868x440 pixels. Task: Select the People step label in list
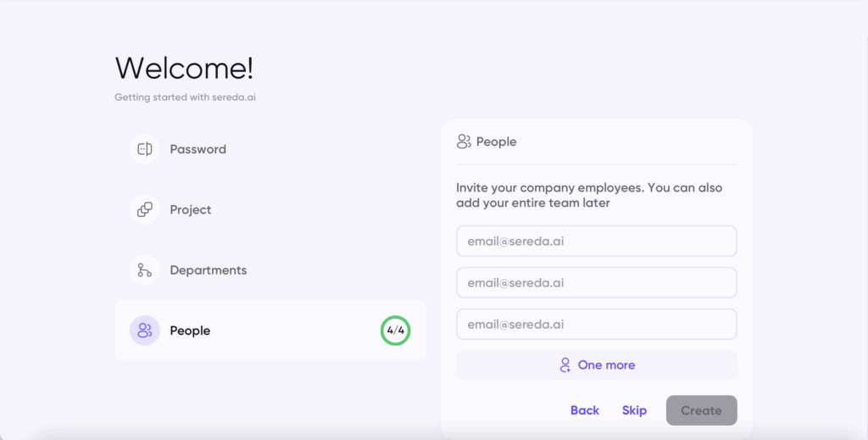[190, 331]
